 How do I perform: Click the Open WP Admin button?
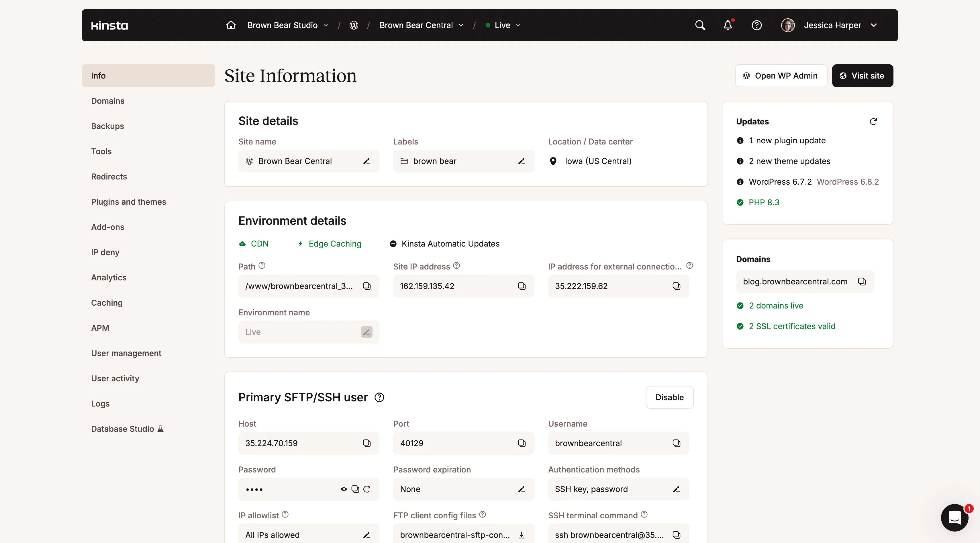781,76
